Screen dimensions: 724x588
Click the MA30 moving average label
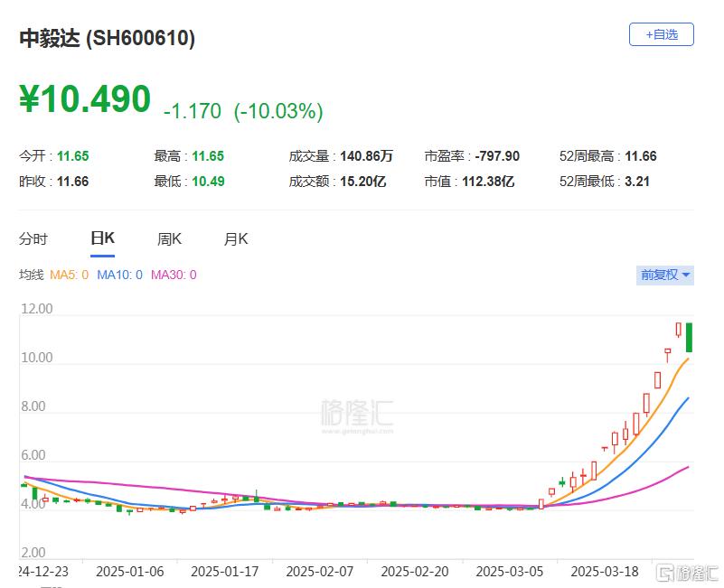tap(174, 275)
